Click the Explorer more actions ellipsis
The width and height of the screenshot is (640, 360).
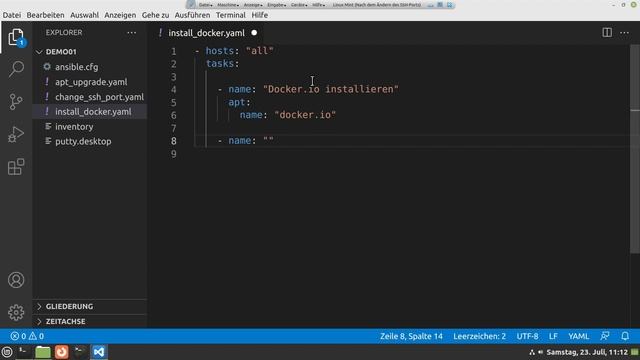point(131,33)
